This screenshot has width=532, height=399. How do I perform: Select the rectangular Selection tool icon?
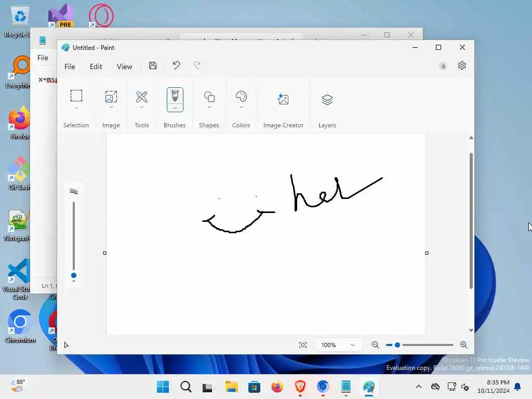[76, 96]
